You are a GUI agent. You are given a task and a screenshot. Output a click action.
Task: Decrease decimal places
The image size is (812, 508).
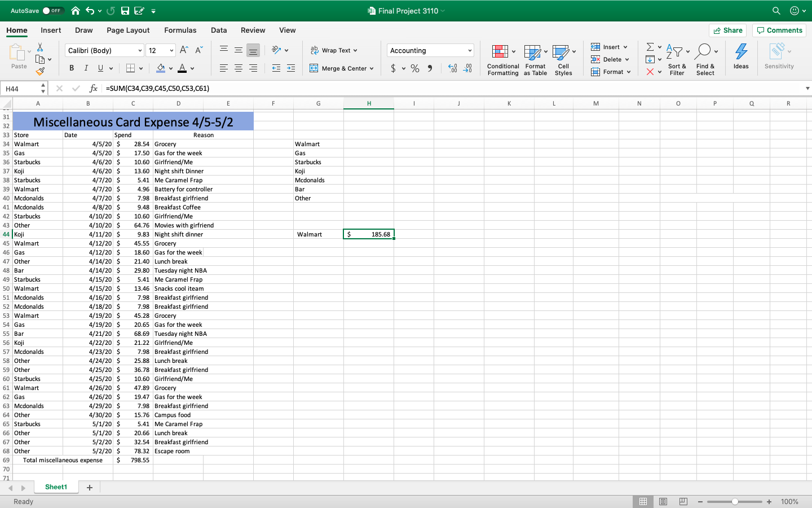[467, 68]
